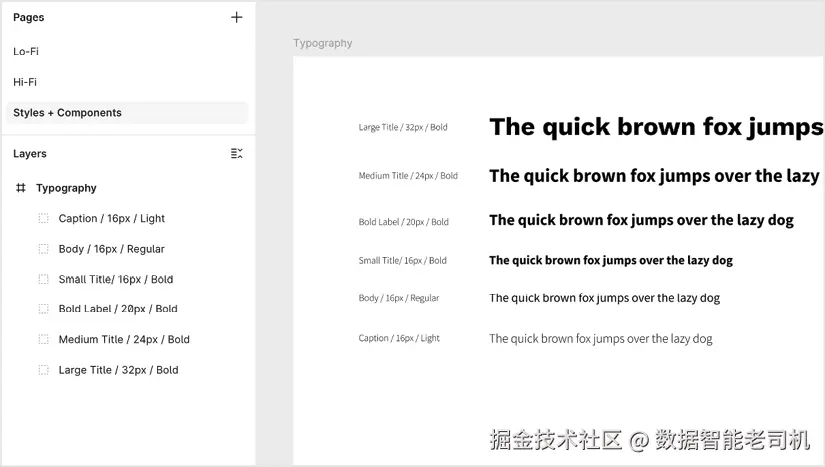
Task: Click the Layers panel header
Action: pyautogui.click(x=29, y=154)
